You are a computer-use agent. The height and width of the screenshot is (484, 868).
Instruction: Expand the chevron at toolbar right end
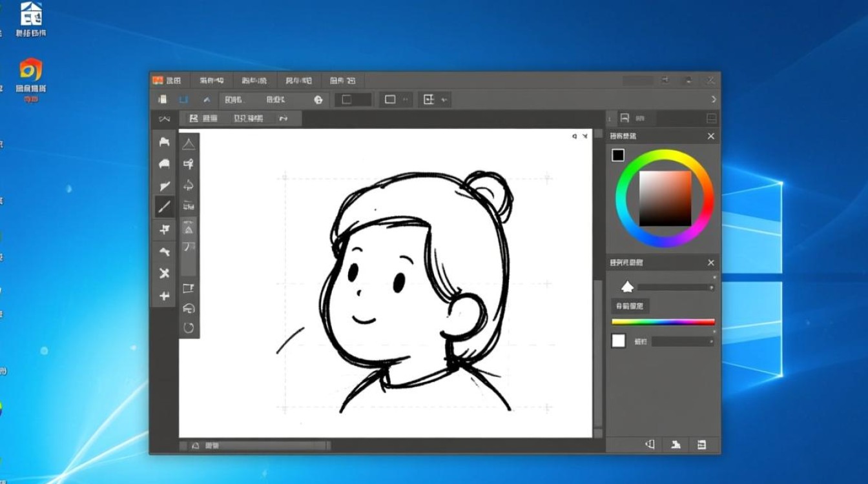point(713,99)
